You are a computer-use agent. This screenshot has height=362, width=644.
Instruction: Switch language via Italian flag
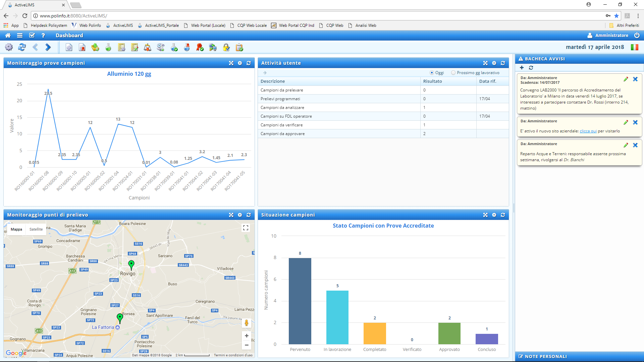click(x=634, y=47)
